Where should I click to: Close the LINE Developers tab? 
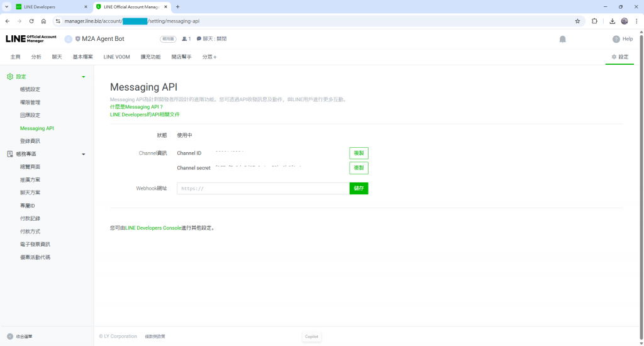pos(86,6)
